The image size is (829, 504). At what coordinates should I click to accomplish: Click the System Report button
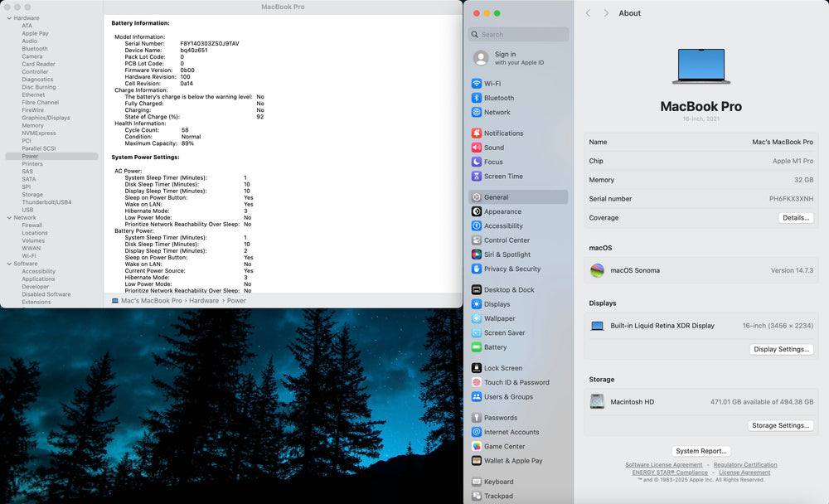701,451
